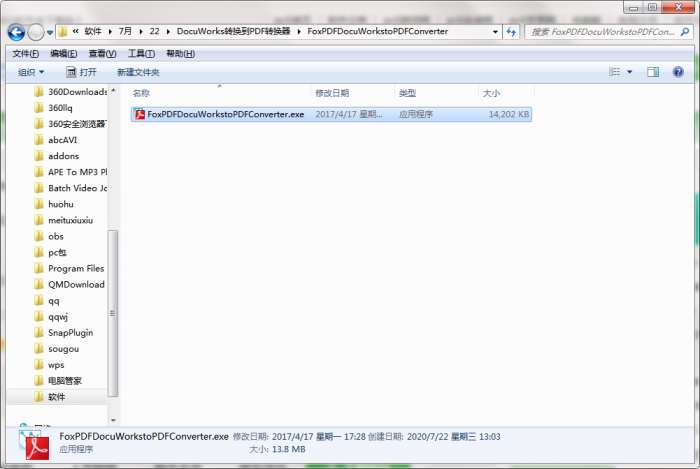Click 软件 in the address breadcrumb
The height and width of the screenshot is (469, 700).
93,31
